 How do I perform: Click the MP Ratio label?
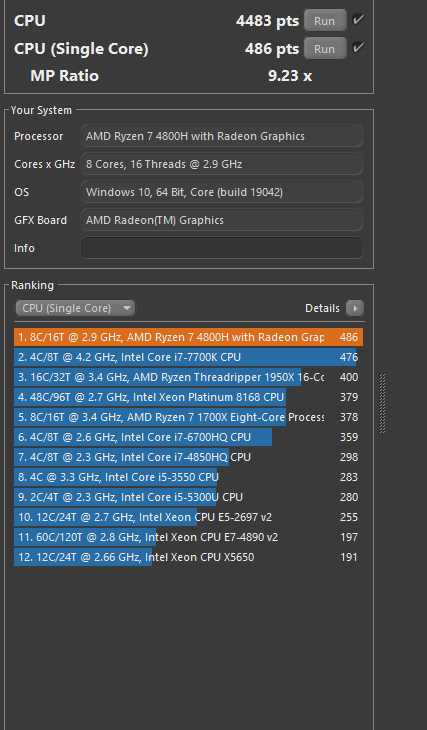point(64,76)
